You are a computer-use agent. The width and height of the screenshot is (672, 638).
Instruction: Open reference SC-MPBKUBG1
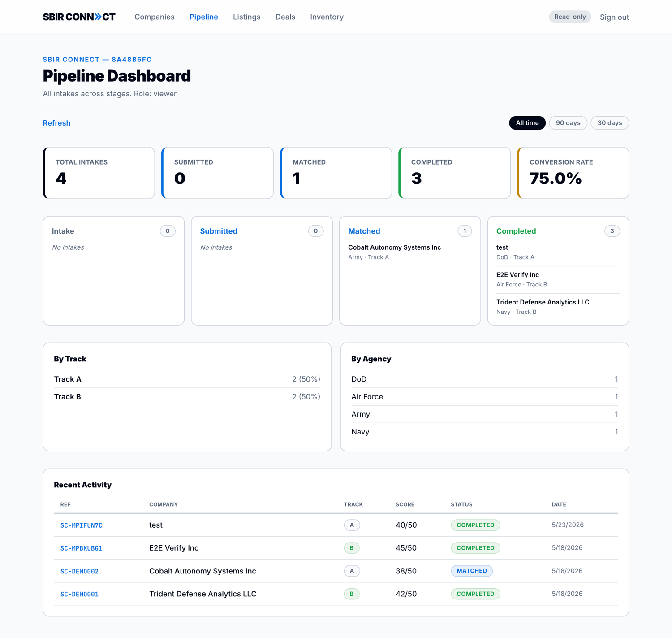(81, 548)
